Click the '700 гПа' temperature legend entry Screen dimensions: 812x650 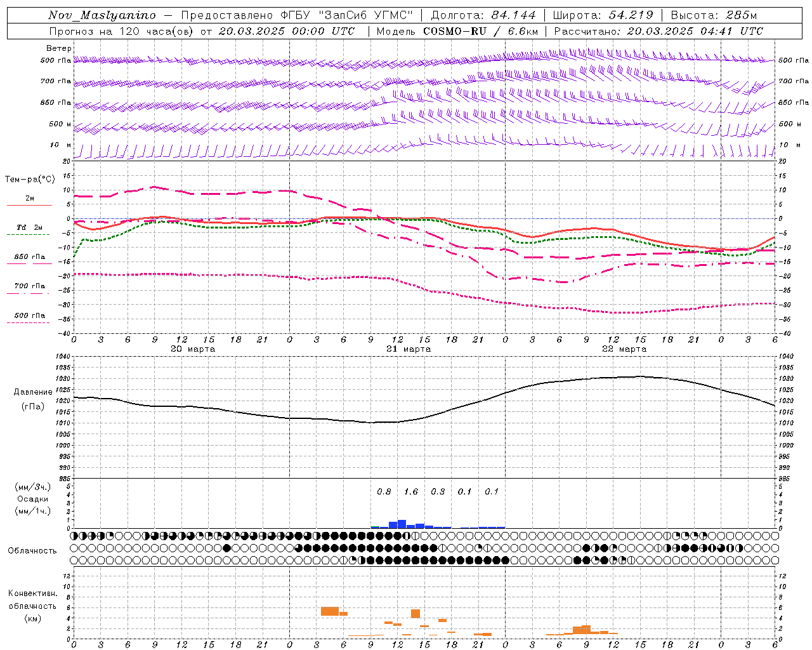(30, 286)
